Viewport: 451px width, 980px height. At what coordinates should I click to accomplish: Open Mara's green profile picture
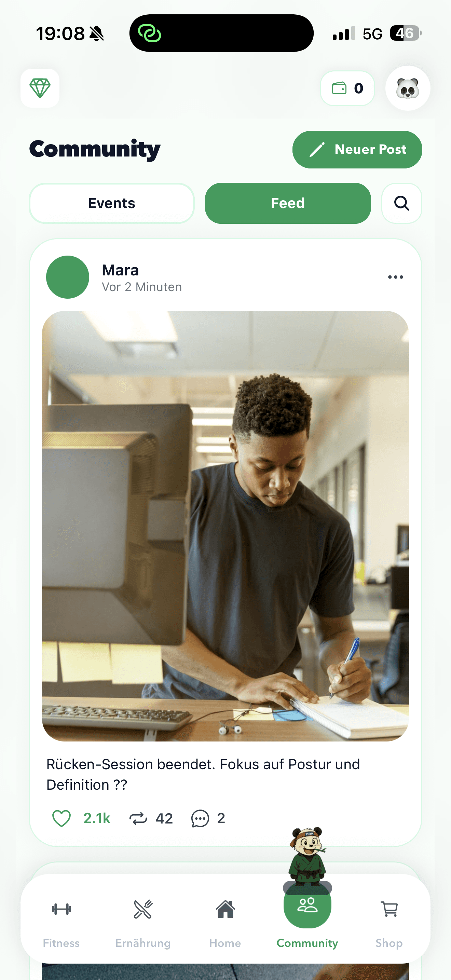[68, 277]
